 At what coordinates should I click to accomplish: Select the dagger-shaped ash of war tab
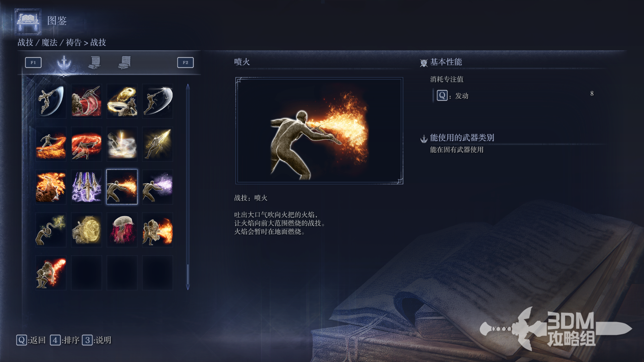click(x=64, y=62)
